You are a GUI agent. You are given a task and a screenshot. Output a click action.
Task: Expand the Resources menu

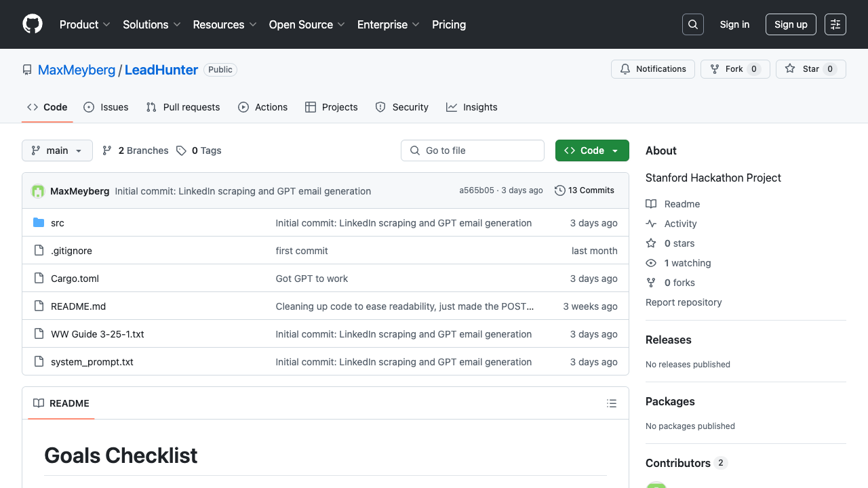(224, 24)
